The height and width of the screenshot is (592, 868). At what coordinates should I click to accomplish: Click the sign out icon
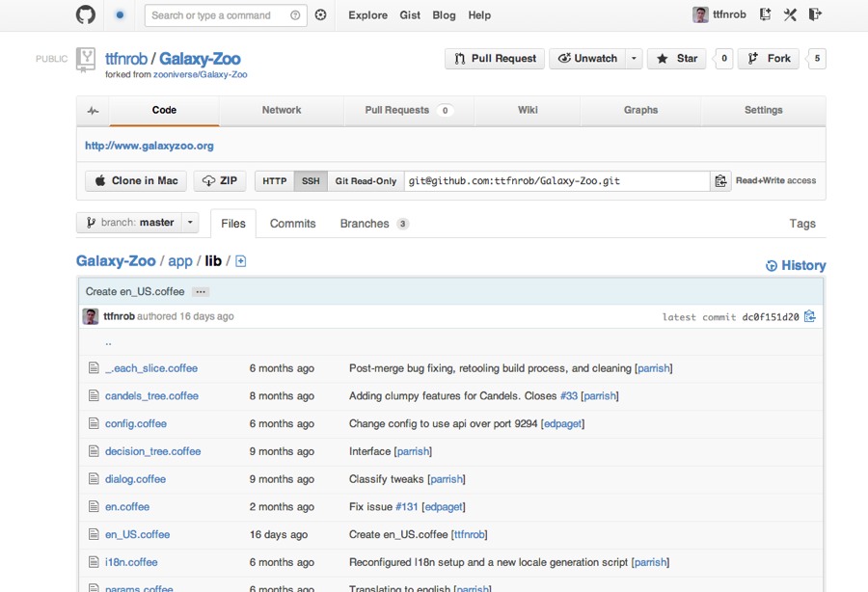point(815,14)
